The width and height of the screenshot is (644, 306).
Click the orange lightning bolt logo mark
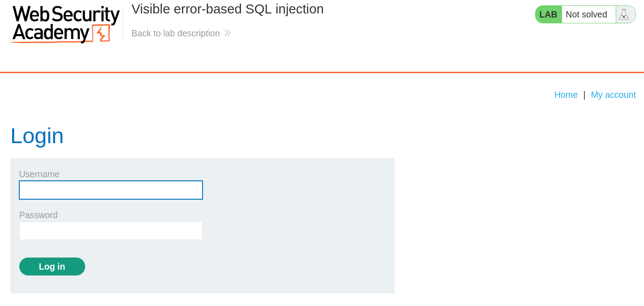coord(102,33)
